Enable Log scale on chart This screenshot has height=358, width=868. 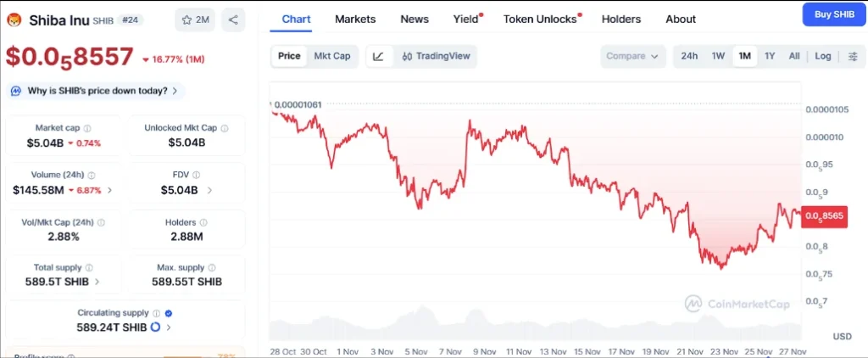tap(823, 56)
